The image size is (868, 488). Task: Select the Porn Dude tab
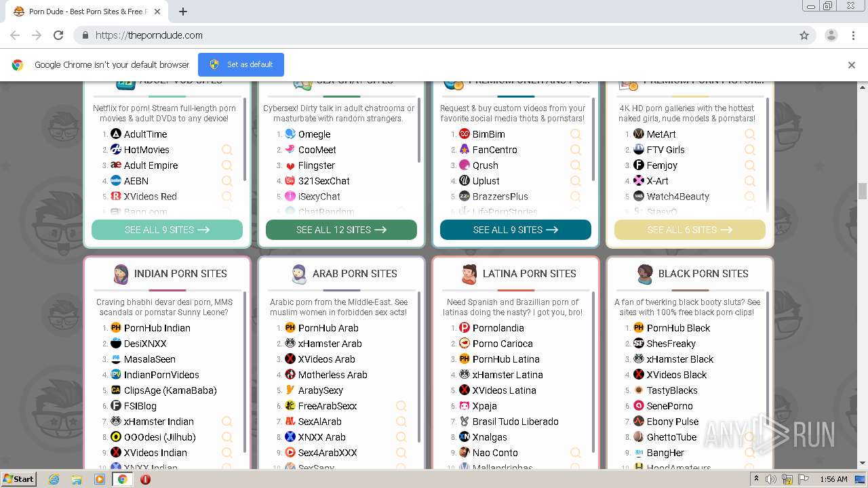pyautogui.click(x=87, y=12)
